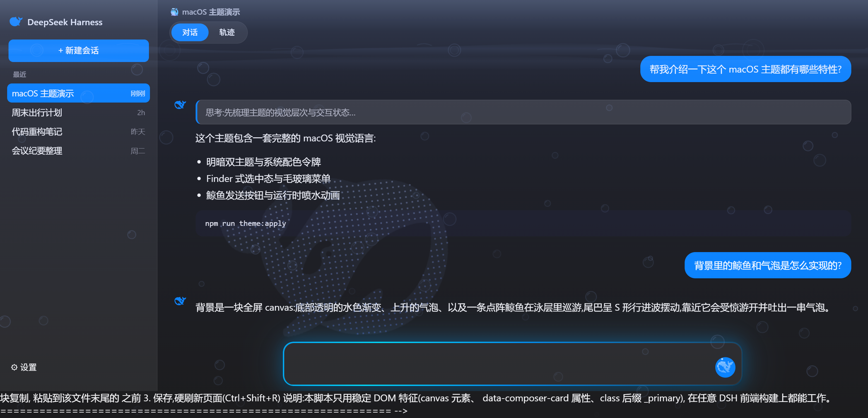Click the bullet Finder 式选中态与毛玻璃菜单
868x418 pixels.
(x=268, y=179)
